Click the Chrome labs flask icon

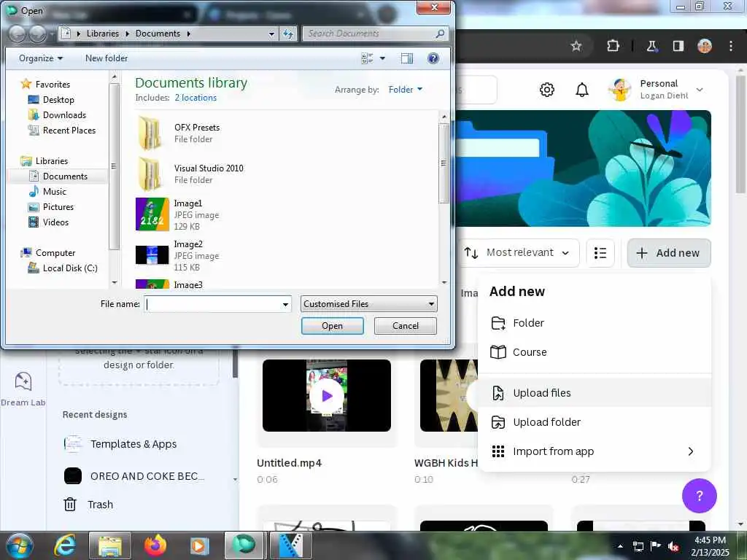(651, 46)
